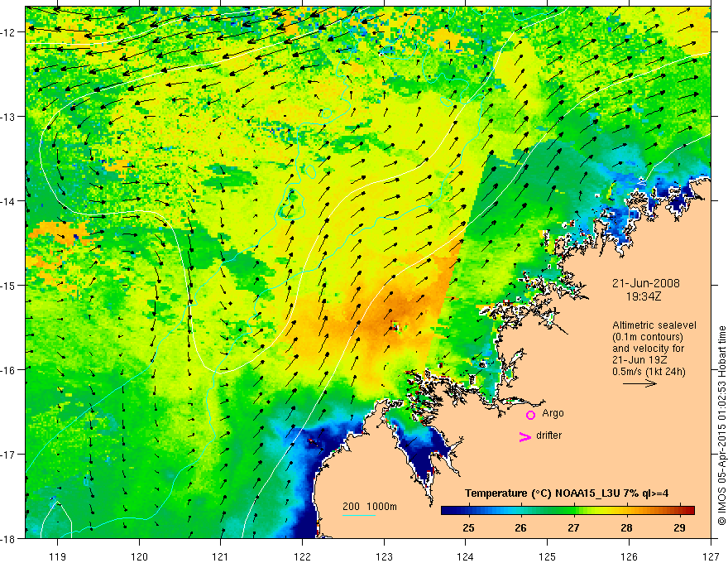Click the velocity scale arrow in the legend

[639, 383]
